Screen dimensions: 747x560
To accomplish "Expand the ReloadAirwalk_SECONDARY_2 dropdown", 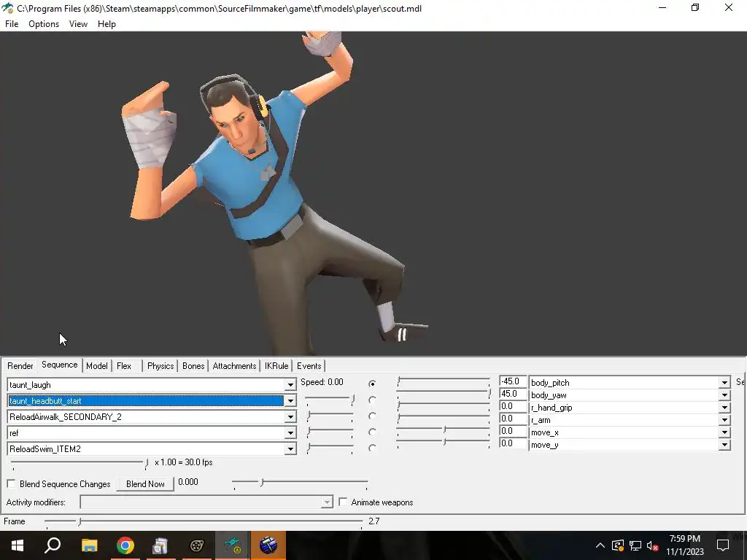I will pyautogui.click(x=290, y=417).
